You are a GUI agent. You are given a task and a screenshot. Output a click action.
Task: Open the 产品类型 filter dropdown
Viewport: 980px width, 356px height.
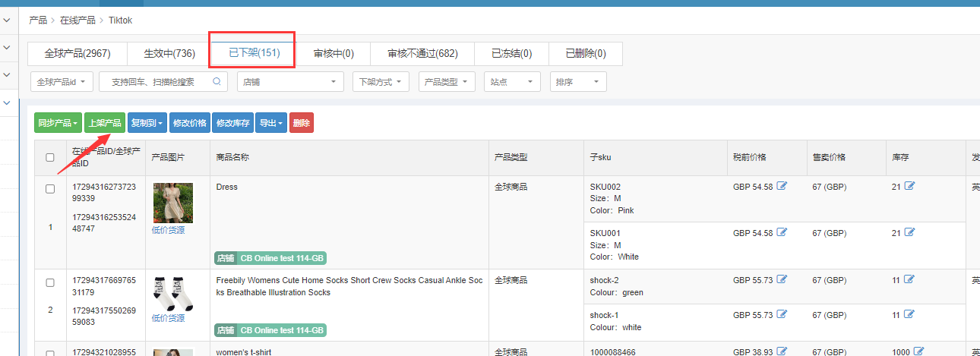click(447, 82)
